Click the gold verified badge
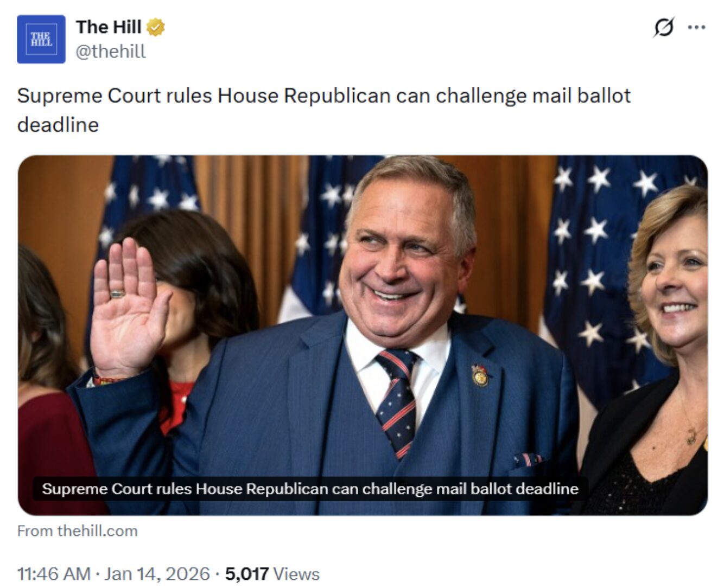Image resolution: width=724 pixels, height=588 pixels. [x=156, y=27]
